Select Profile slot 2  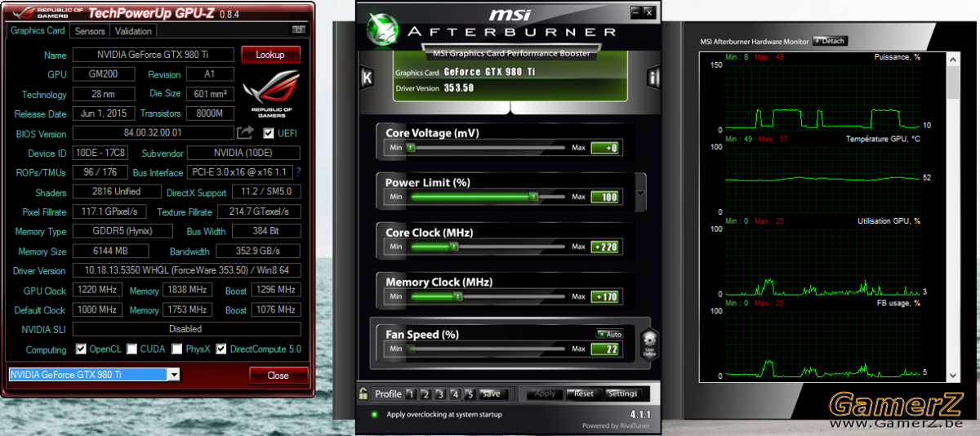click(x=425, y=394)
